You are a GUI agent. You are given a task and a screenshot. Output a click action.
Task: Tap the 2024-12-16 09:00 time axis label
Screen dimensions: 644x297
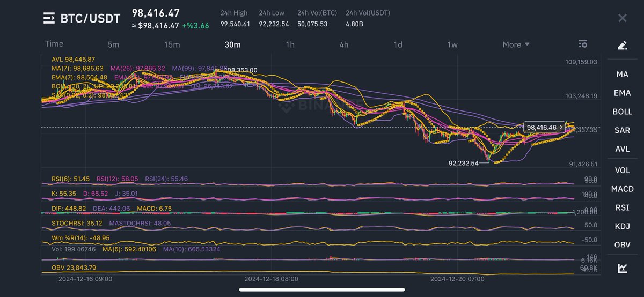click(85, 279)
